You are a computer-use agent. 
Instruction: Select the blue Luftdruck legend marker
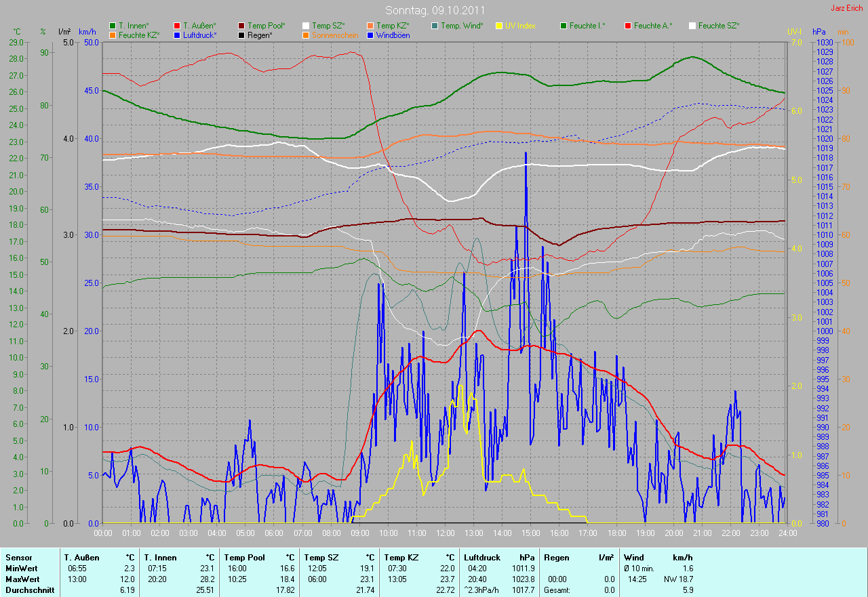(x=176, y=35)
